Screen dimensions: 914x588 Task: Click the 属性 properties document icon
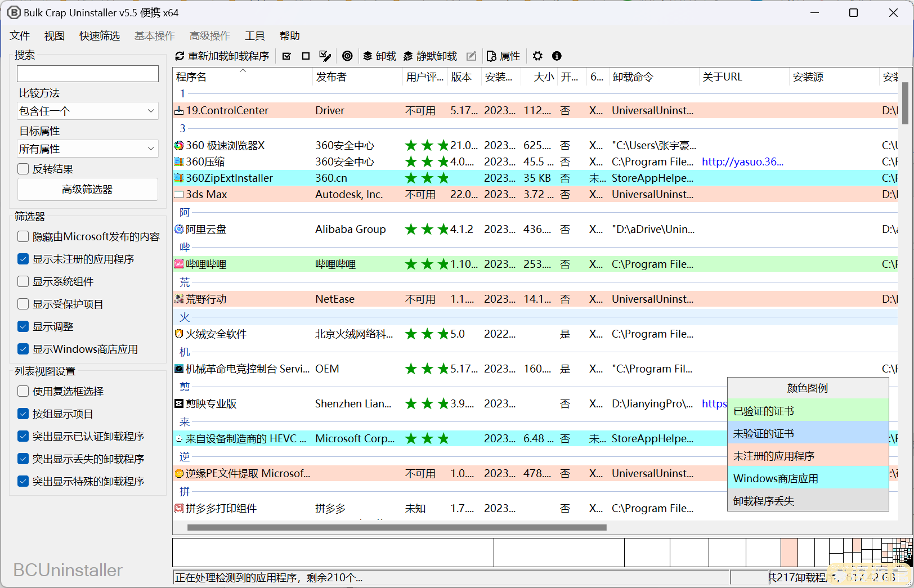coord(491,56)
